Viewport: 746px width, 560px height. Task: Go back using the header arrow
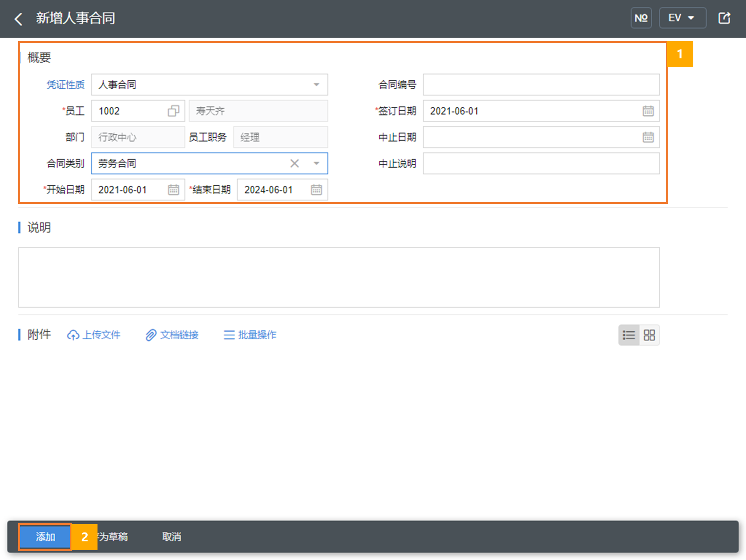coord(19,19)
